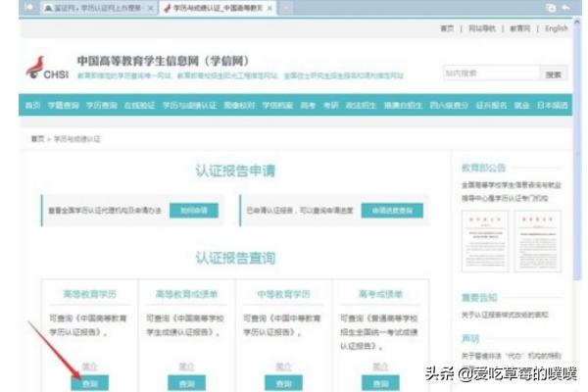Open the 网站导航 top link
This screenshot has width=588, height=392.
[482, 28]
